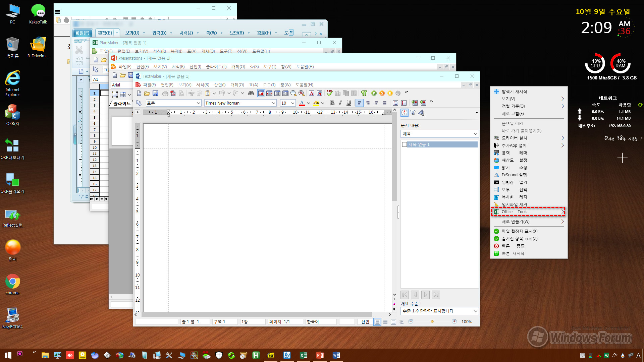The width and height of the screenshot is (644, 362).
Task: Select '새로 고침(E)' in context menu
Action: (x=513, y=114)
